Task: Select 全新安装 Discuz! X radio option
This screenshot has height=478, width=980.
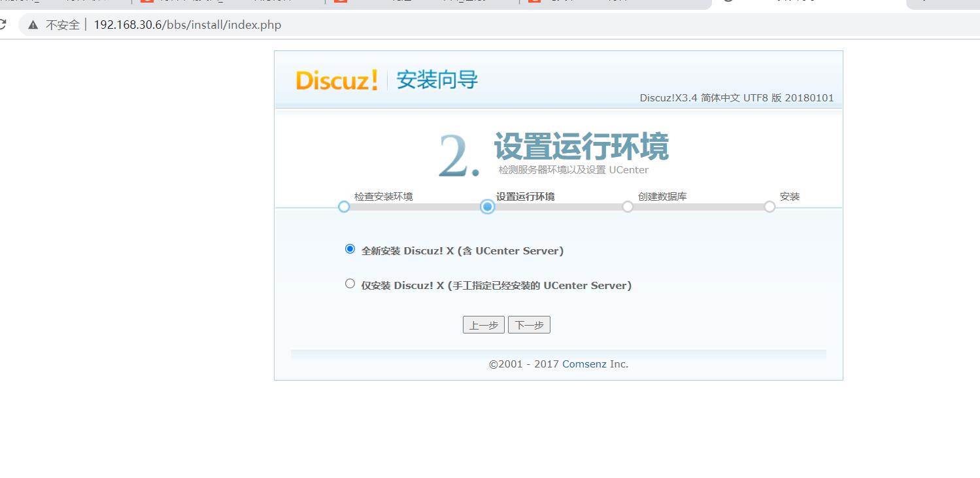Action: click(350, 249)
